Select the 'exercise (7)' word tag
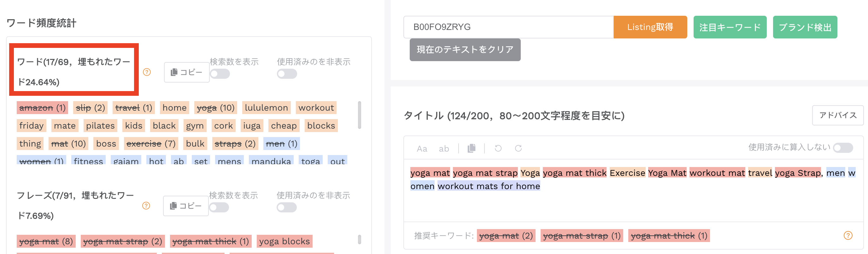The width and height of the screenshot is (868, 254). [151, 144]
